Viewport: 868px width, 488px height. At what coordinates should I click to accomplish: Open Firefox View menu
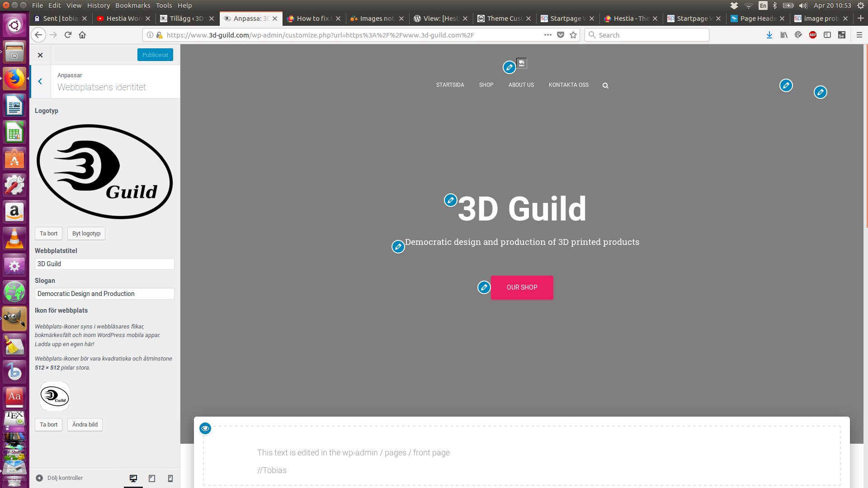pyautogui.click(x=74, y=5)
